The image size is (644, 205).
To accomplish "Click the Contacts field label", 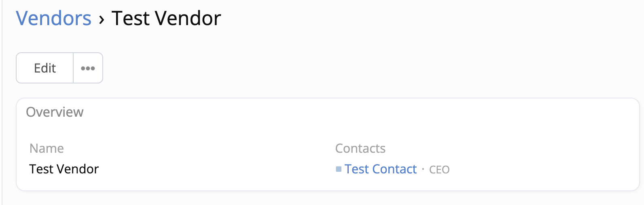I will [360, 148].
